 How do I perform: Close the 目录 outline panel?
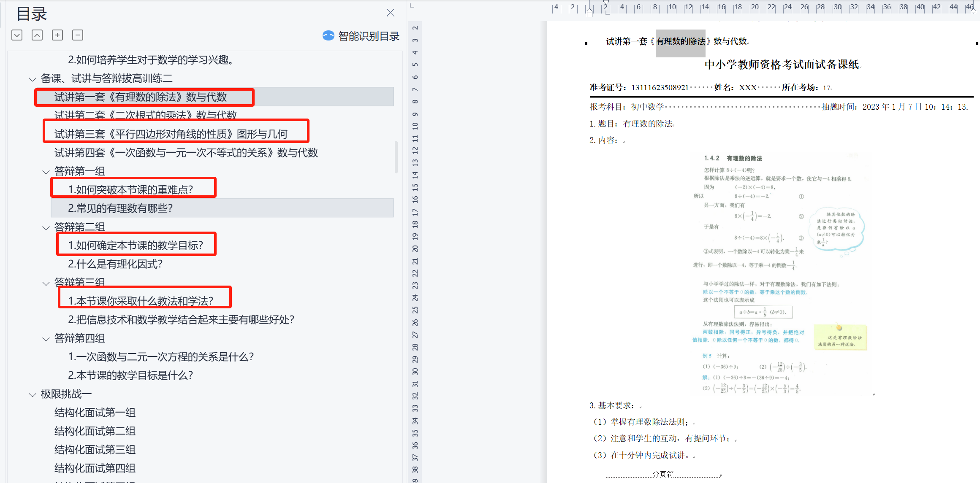[390, 13]
